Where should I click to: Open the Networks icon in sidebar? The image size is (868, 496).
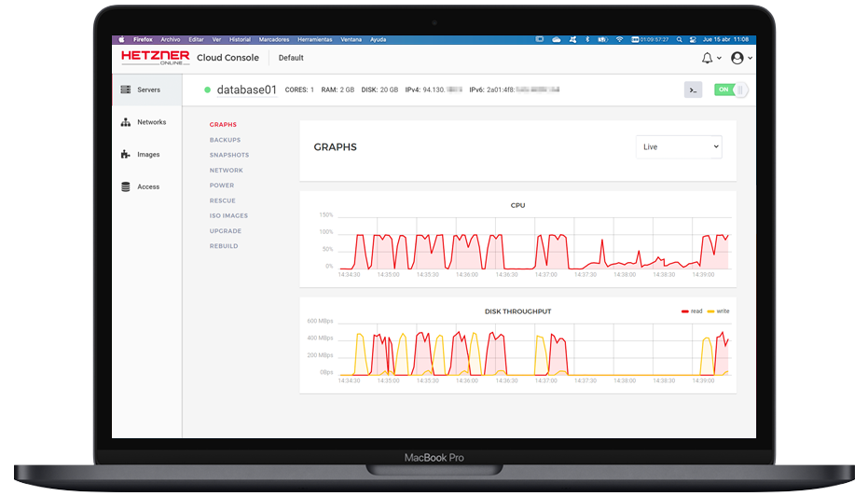(126, 122)
